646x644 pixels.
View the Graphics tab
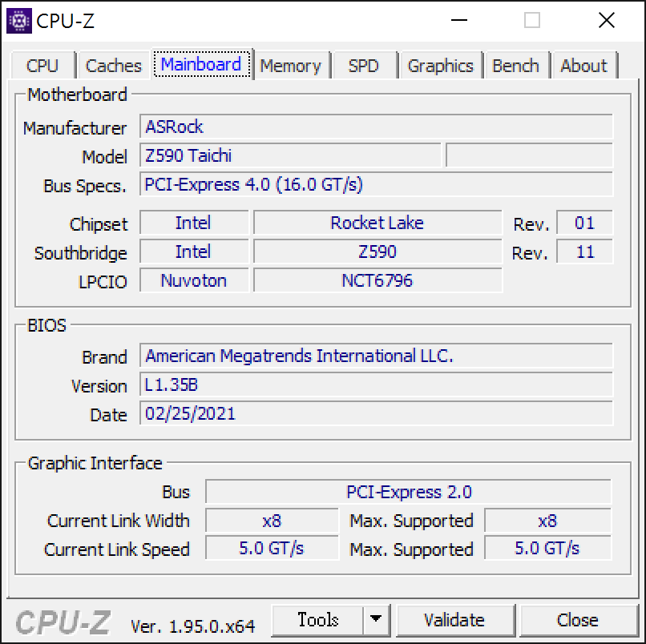[x=440, y=66]
